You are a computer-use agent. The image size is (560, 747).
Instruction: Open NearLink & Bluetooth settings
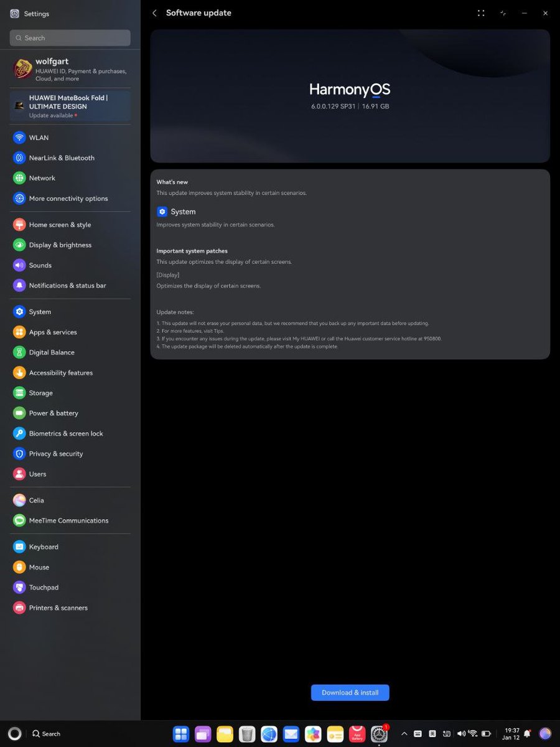tap(70, 158)
